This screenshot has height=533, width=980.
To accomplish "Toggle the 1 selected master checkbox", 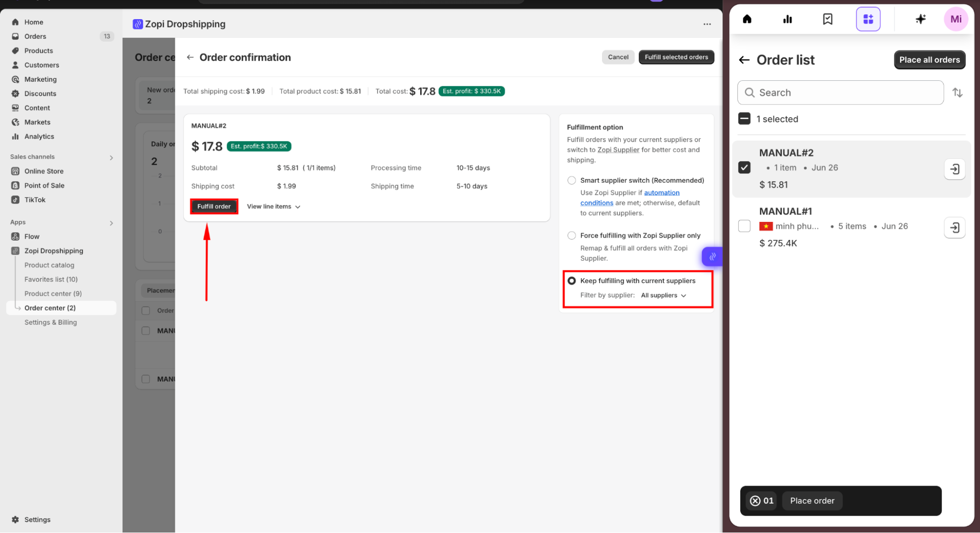I will pos(744,119).
